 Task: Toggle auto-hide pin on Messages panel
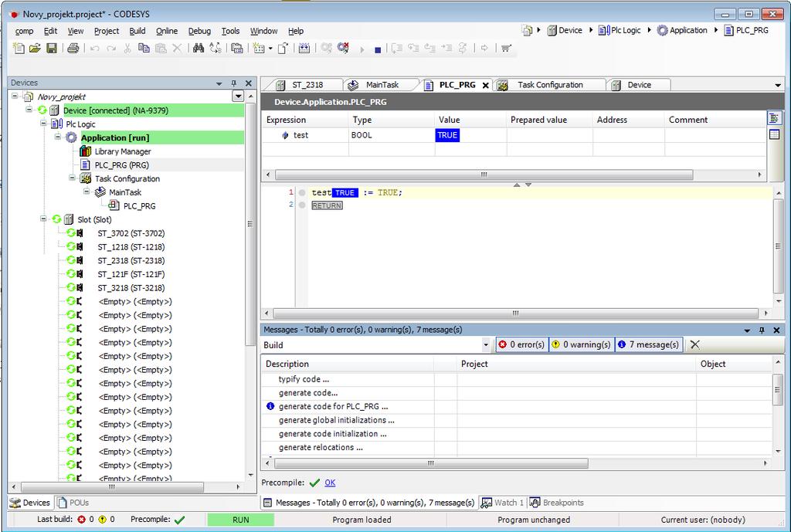pos(762,330)
